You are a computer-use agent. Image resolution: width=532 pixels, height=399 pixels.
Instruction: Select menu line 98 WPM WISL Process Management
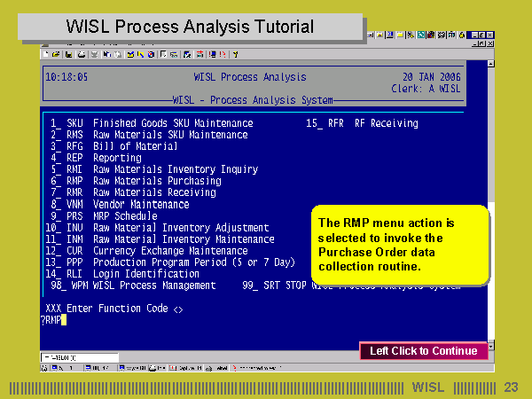[x=133, y=286]
